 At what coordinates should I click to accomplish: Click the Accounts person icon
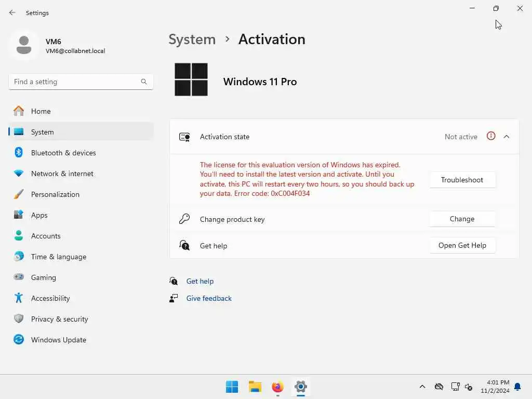coord(19,235)
